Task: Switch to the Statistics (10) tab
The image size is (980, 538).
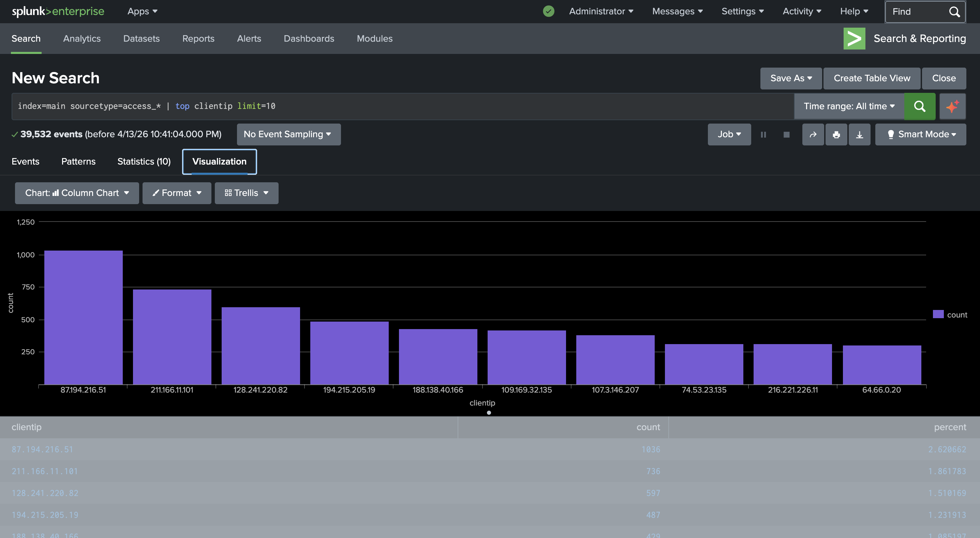Action: [x=144, y=161]
